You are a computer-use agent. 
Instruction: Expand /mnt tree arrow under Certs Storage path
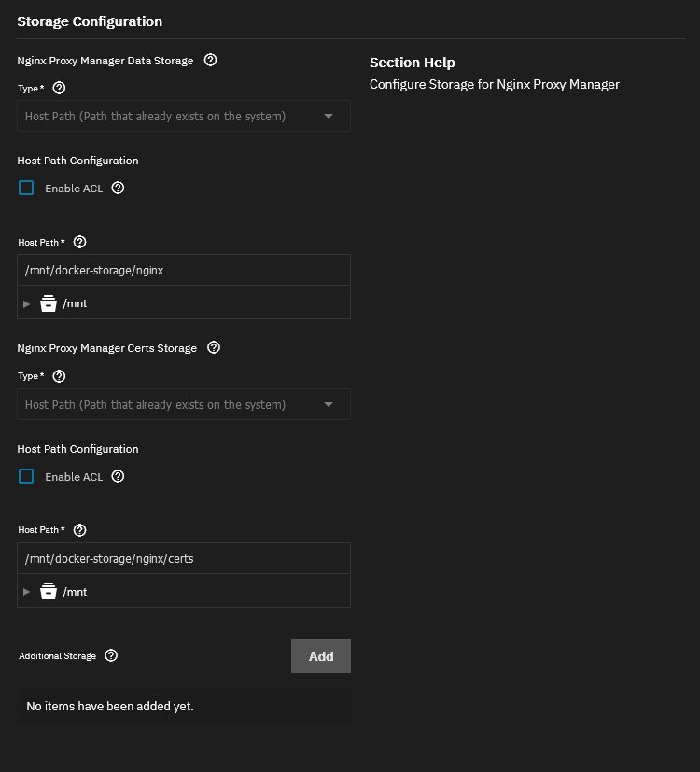click(26, 592)
